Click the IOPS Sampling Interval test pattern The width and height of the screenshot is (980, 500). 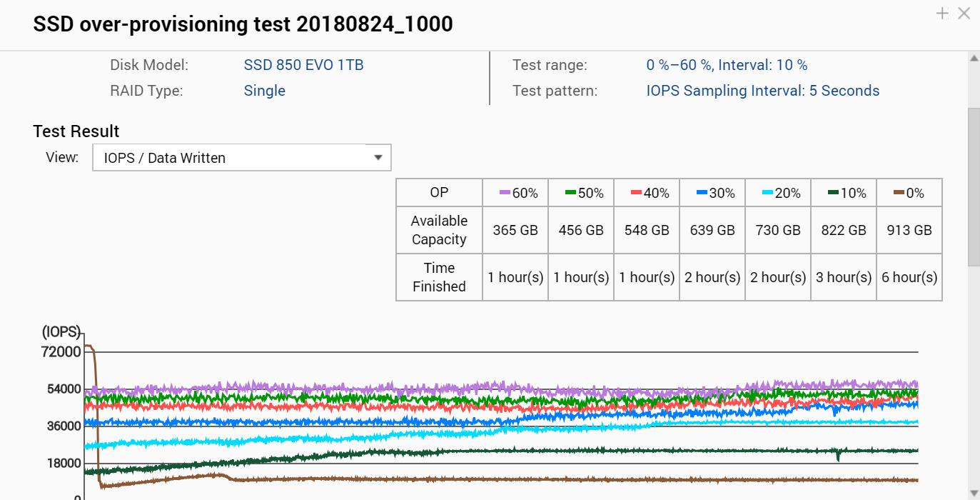point(762,91)
